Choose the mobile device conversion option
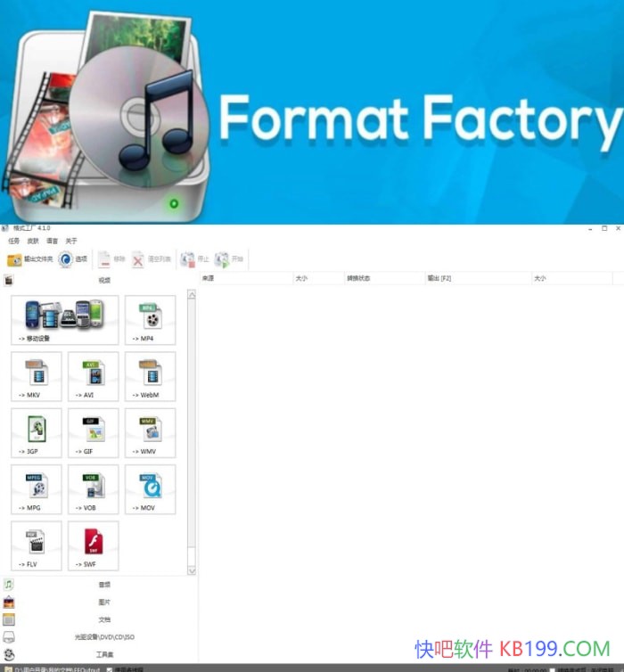Image resolution: width=624 pixels, height=672 pixels. coord(65,320)
